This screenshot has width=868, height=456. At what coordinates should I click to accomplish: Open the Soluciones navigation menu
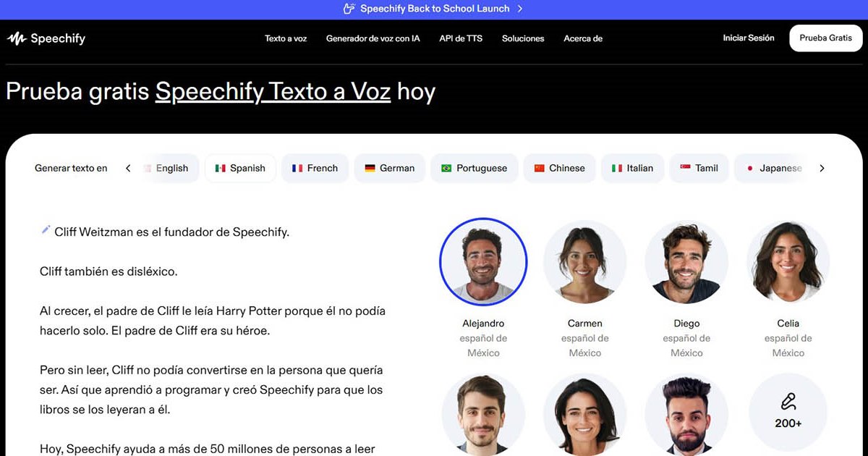click(x=523, y=38)
